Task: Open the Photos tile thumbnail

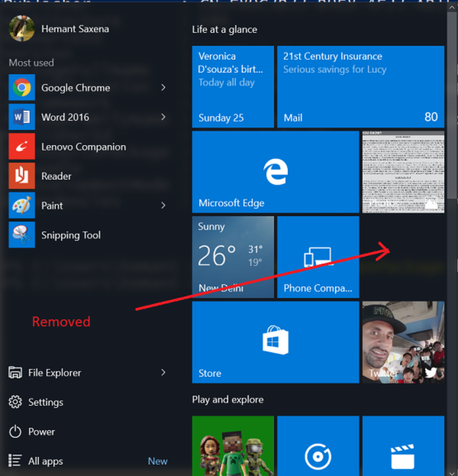Action: click(x=403, y=172)
